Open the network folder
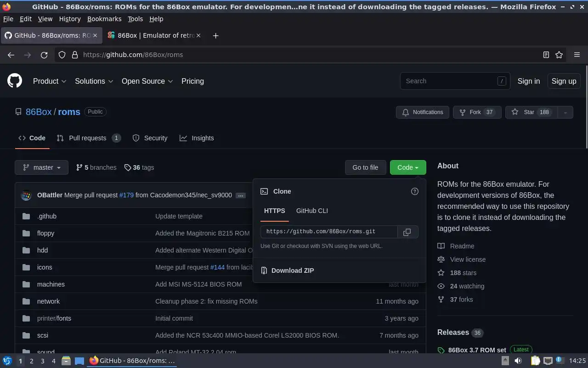 [48, 301]
